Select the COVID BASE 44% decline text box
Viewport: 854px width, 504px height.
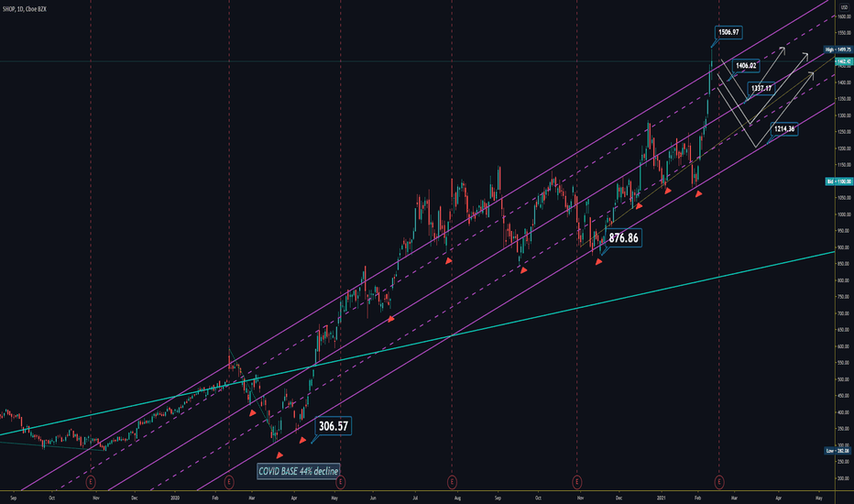(x=298, y=471)
